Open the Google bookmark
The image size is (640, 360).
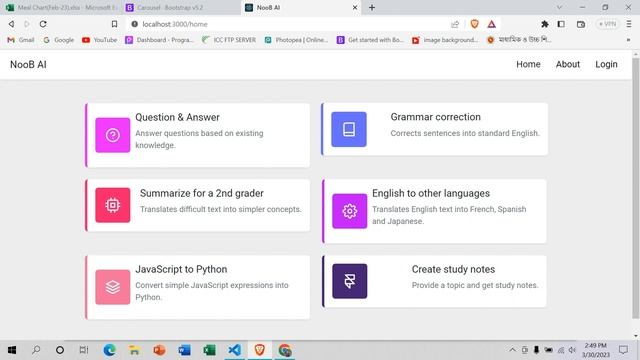(59, 40)
